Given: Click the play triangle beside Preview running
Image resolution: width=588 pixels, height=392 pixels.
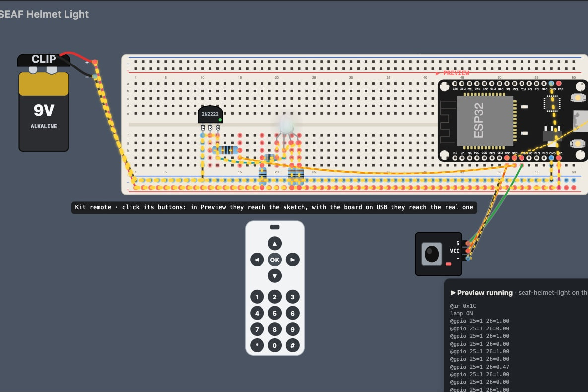Looking at the screenshot, I should pos(453,293).
